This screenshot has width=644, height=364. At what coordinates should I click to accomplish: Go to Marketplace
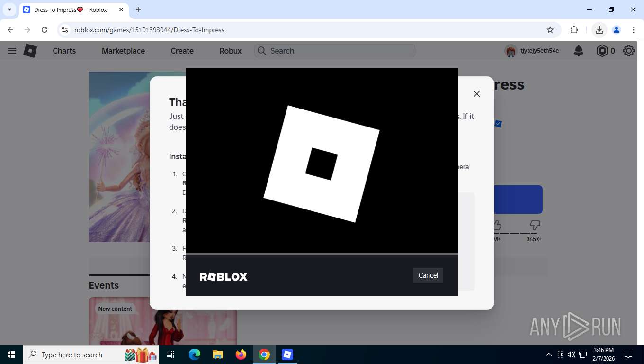pyautogui.click(x=123, y=51)
